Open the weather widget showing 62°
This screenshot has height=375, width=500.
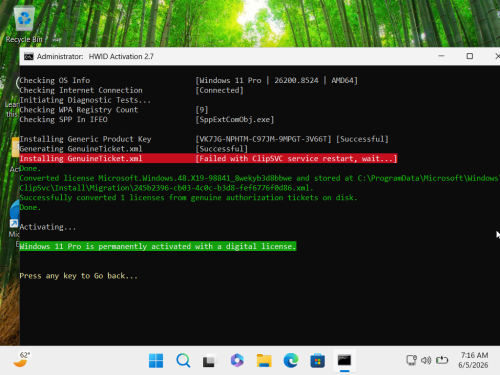coord(22,360)
